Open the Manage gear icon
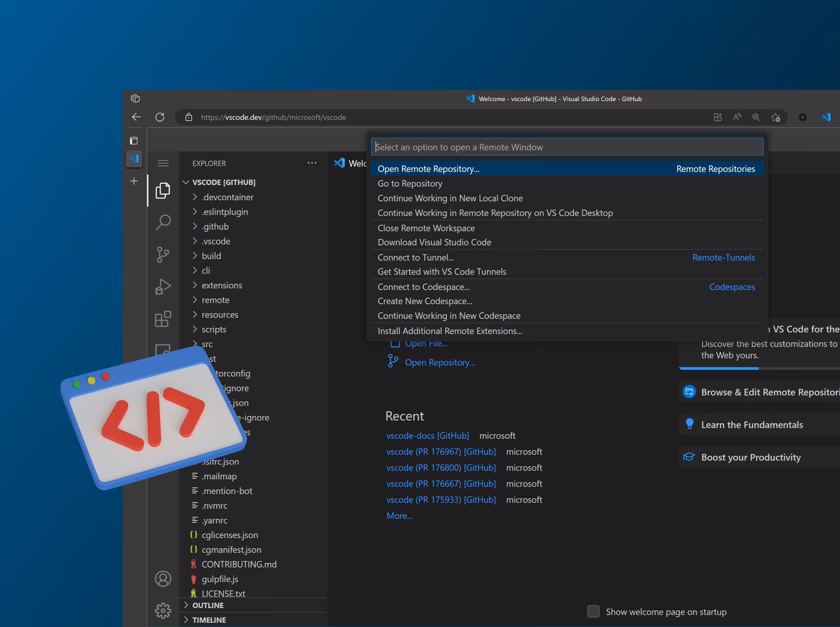The image size is (840, 627). pos(163,611)
